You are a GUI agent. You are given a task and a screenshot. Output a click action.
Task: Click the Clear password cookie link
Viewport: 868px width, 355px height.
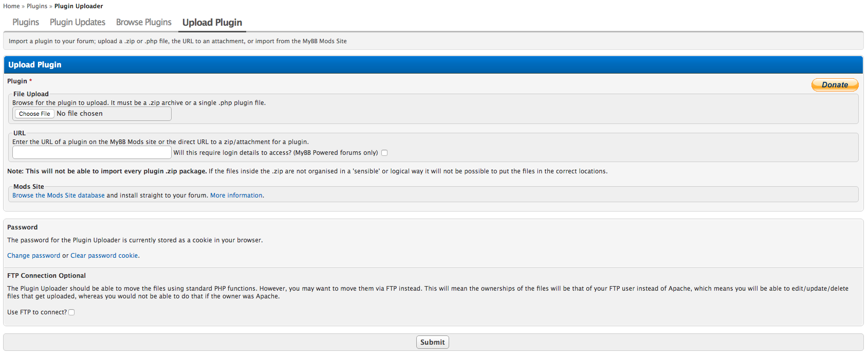point(104,256)
